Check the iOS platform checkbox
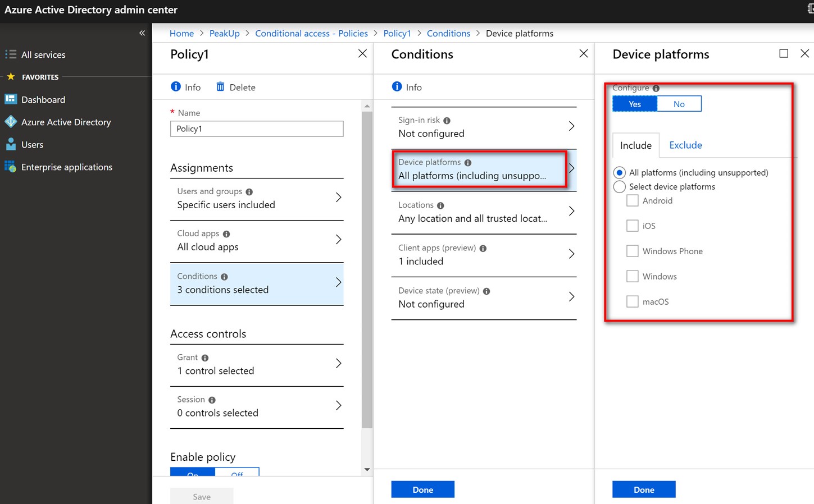 [x=633, y=226]
